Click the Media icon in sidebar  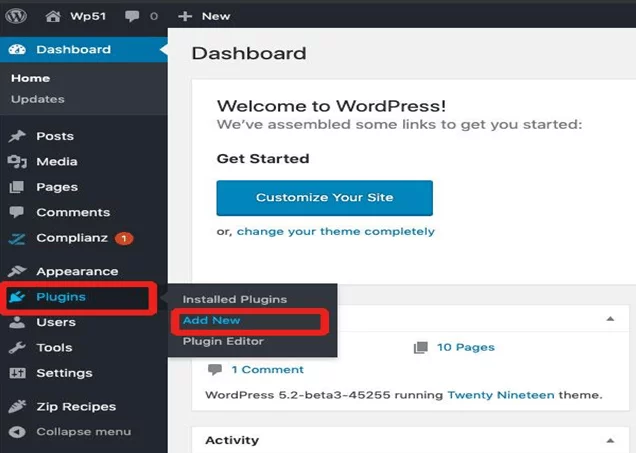pyautogui.click(x=17, y=161)
